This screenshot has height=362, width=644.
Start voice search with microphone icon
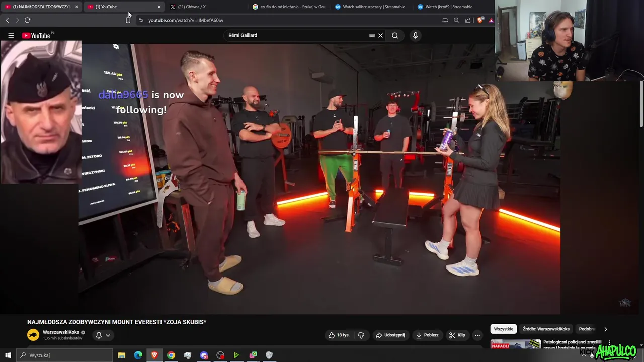point(415,35)
